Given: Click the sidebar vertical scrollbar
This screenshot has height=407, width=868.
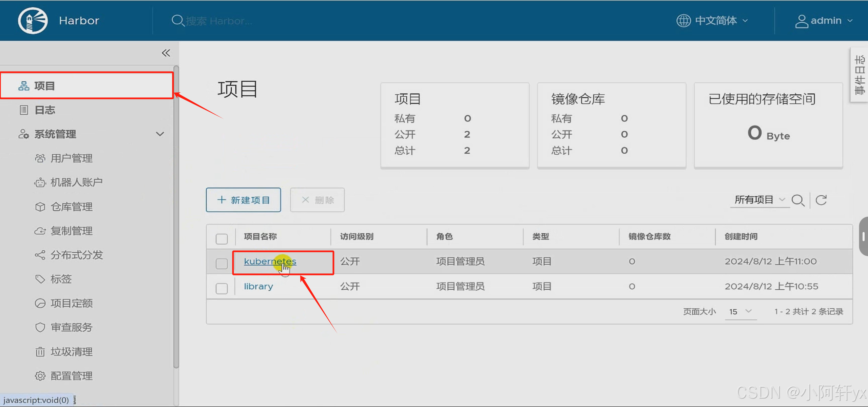Looking at the screenshot, I should (176, 217).
